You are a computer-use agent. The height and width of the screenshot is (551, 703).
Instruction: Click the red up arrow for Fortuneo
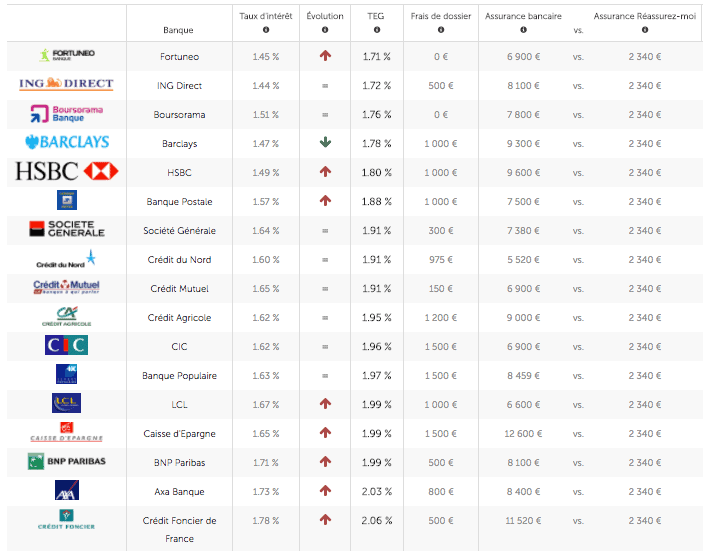click(x=325, y=57)
